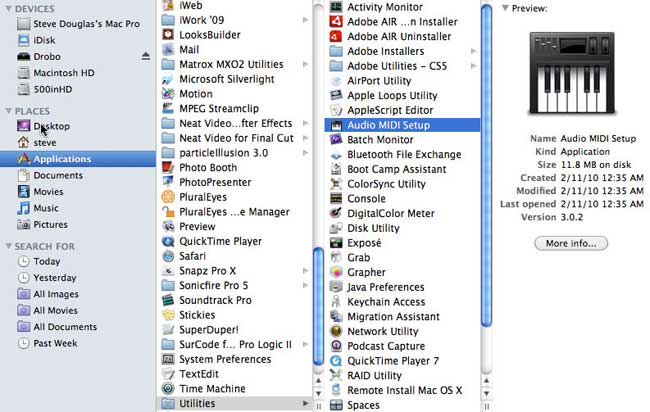Collapse the DEVICES sidebar section
This screenshot has width=650, height=412.
pos(8,8)
